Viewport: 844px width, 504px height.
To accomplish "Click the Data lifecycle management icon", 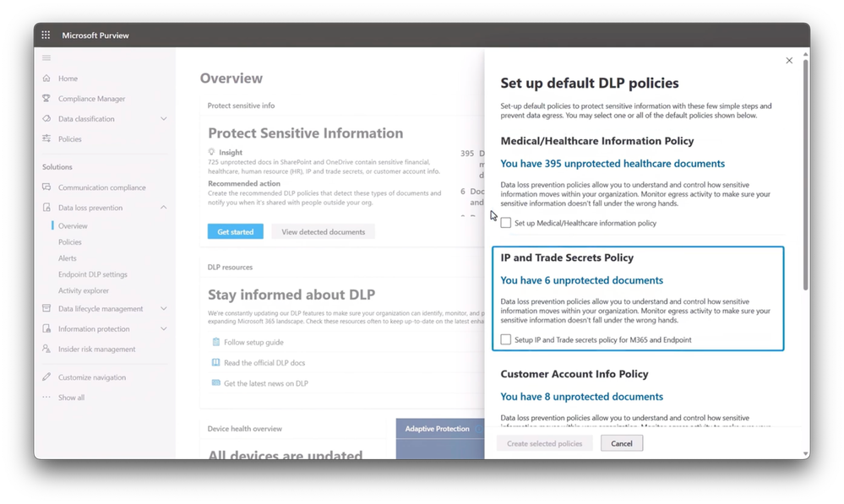I will (x=46, y=308).
